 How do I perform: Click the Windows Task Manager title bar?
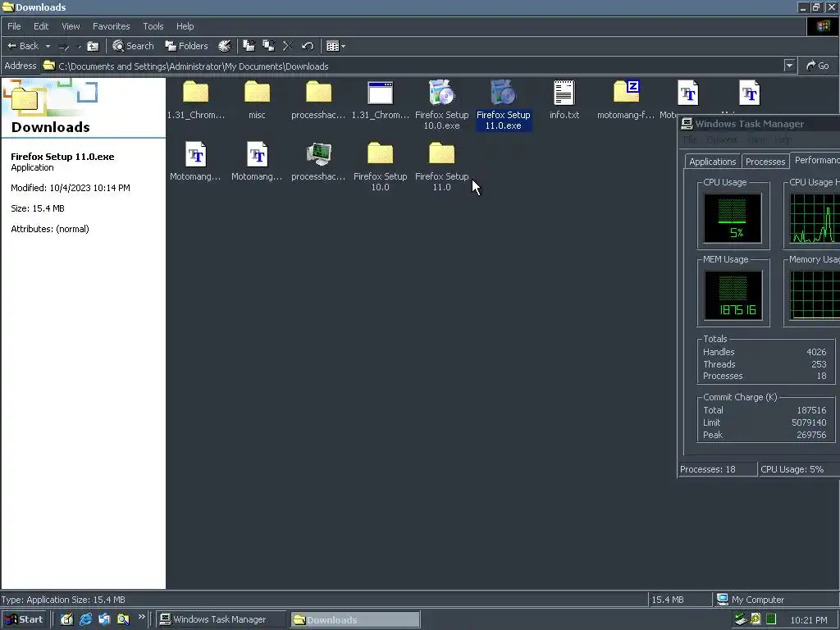[x=759, y=124]
